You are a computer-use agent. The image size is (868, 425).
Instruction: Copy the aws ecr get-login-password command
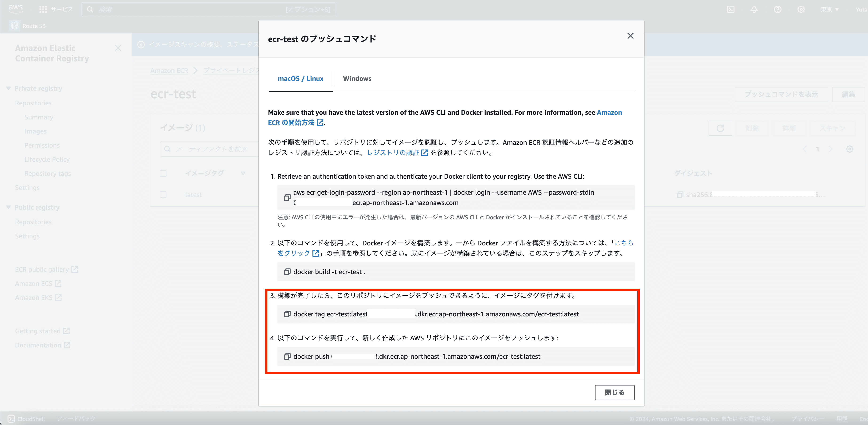(x=287, y=197)
